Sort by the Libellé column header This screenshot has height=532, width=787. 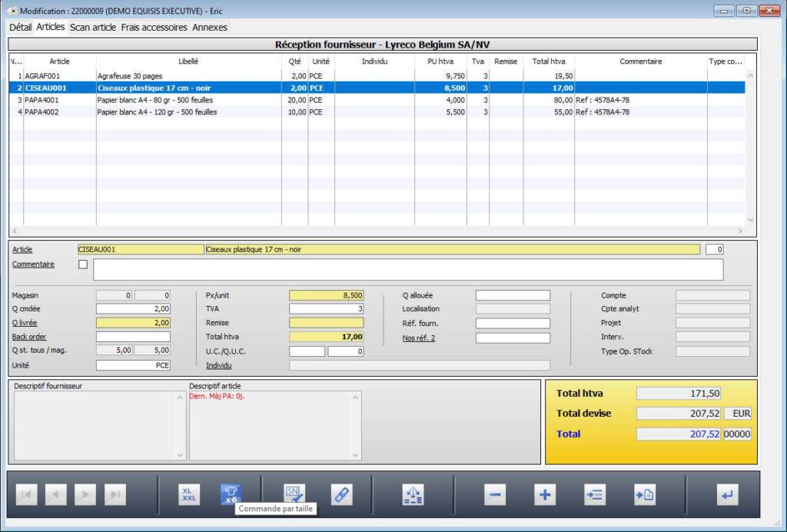click(x=189, y=62)
